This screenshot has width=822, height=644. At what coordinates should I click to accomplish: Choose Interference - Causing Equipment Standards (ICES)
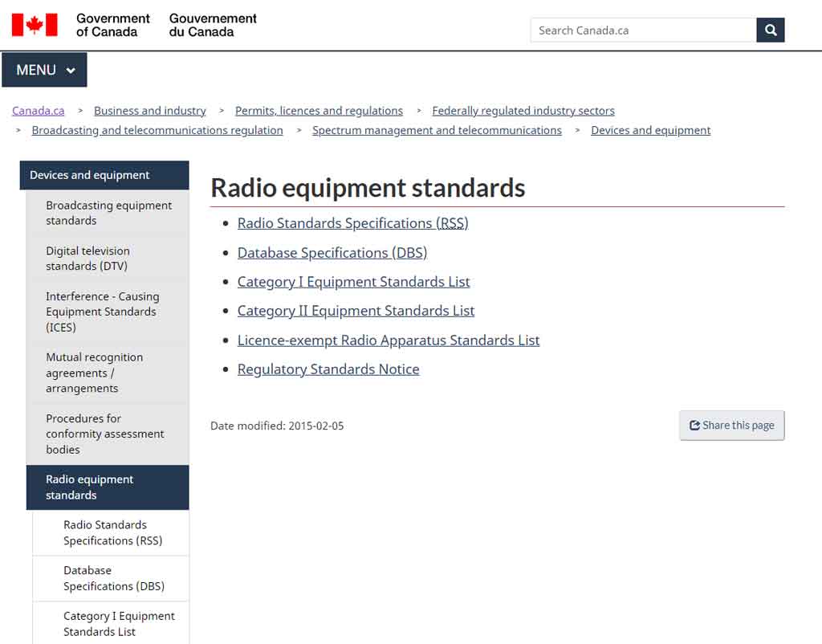click(102, 312)
